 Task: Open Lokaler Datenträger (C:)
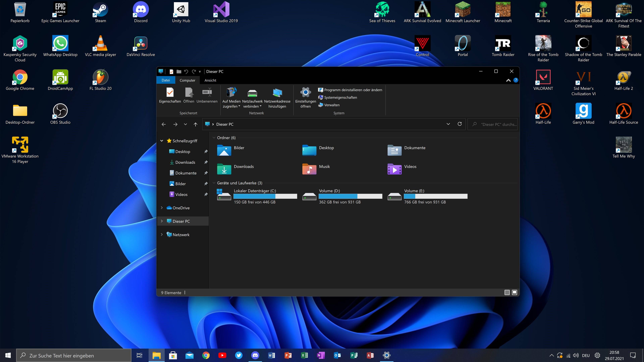[255, 191]
